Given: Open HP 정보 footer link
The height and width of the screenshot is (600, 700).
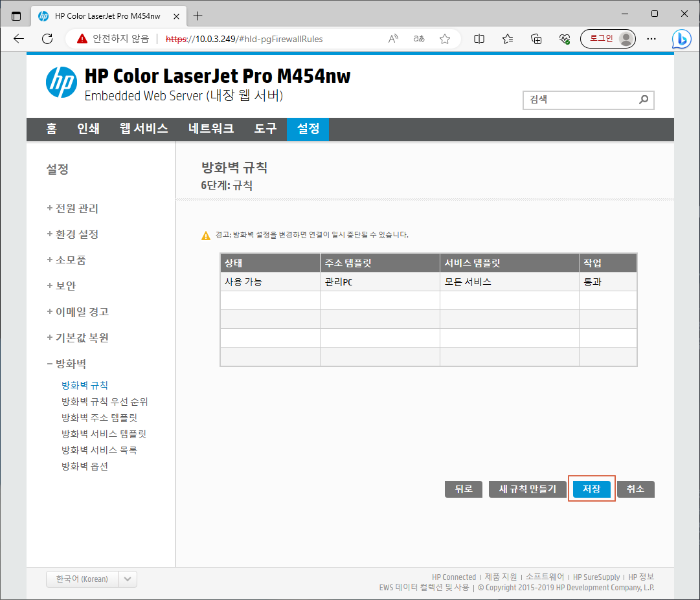Looking at the screenshot, I should (x=641, y=577).
